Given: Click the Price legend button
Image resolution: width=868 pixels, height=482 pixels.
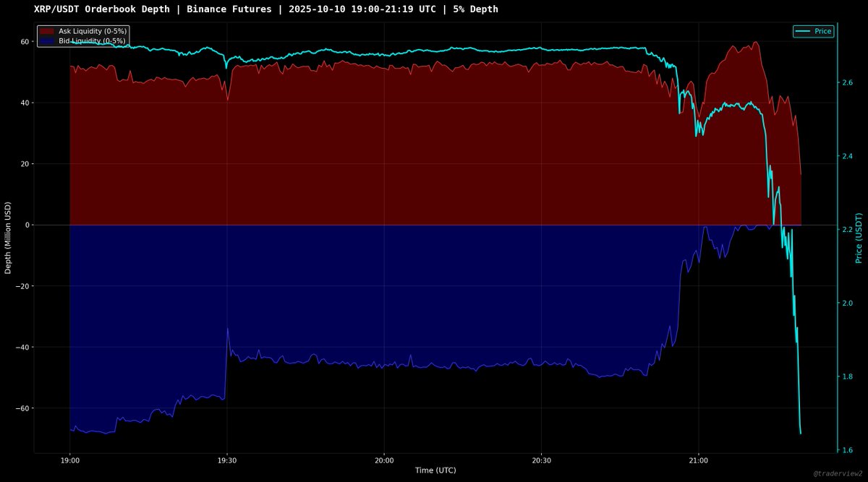Looking at the screenshot, I should [x=814, y=31].
